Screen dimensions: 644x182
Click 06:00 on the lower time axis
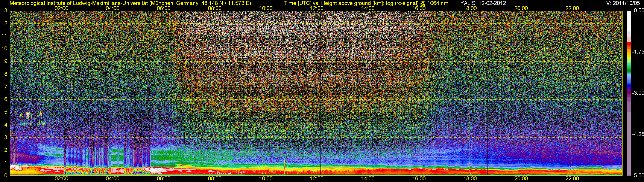click(164, 179)
